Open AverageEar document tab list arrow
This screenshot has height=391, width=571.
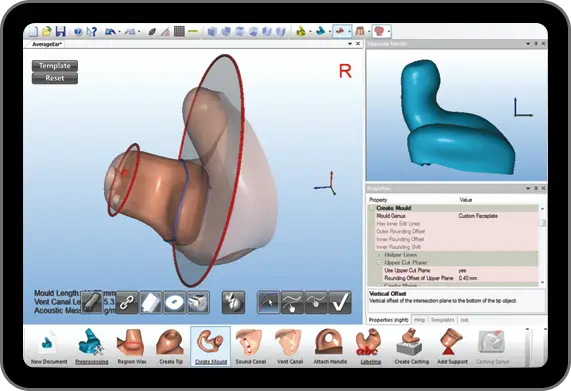350,44
